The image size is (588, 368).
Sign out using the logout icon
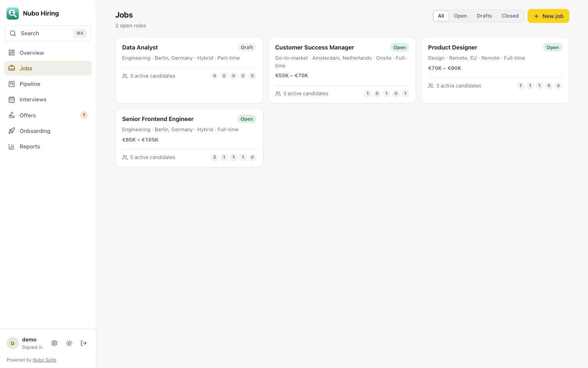[84, 343]
